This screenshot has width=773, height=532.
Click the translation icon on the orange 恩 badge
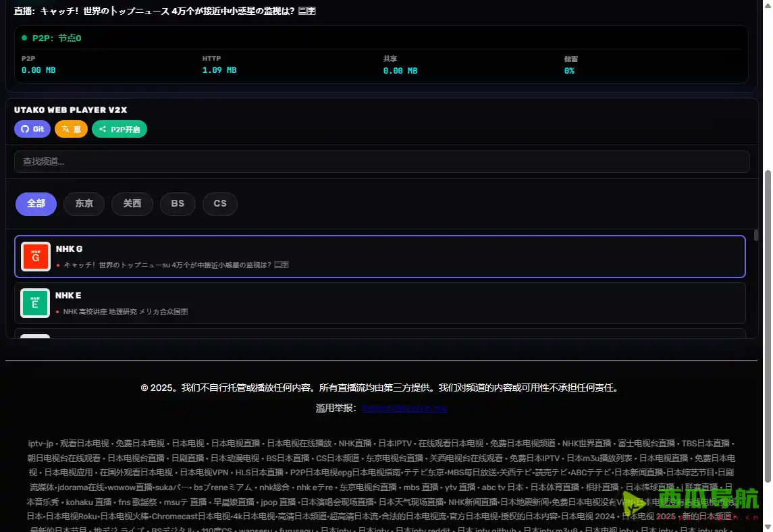65,129
